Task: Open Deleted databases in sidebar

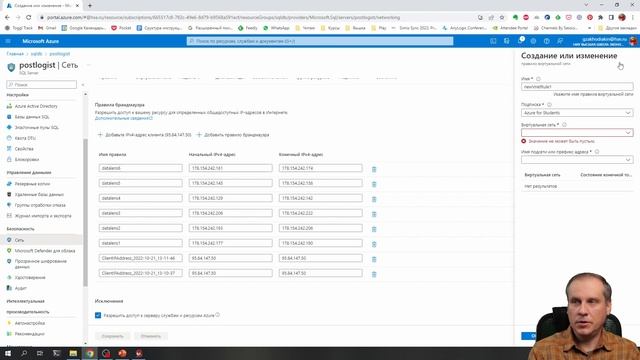Action: pos(39,194)
